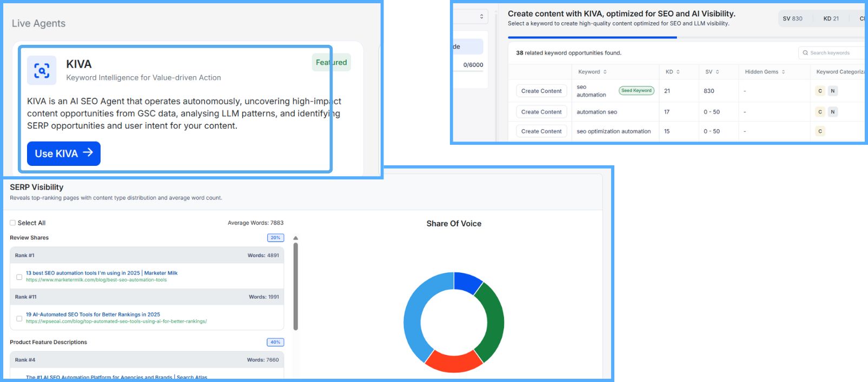Click the SV 830 stat chip

point(792,18)
